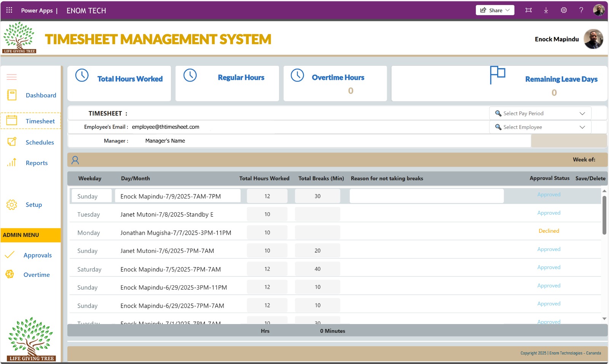Click the Power Apps label in header
The image size is (609, 364).
coord(37,11)
